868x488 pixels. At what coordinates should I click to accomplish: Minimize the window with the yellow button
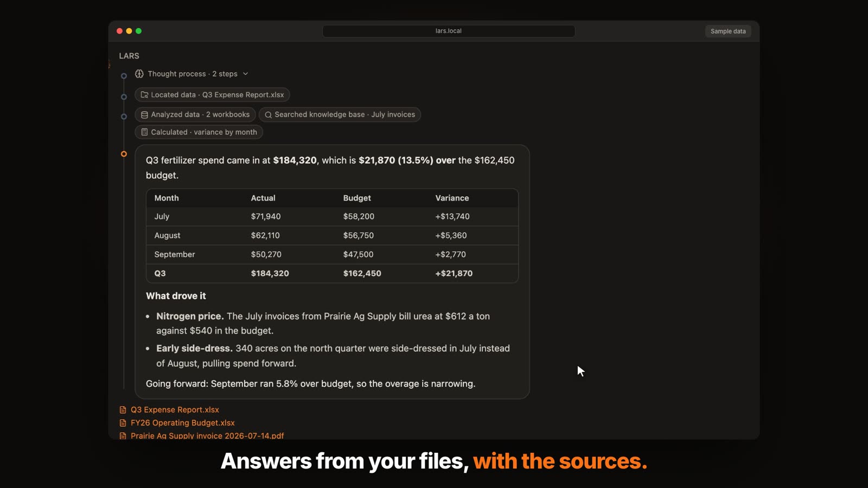point(129,31)
